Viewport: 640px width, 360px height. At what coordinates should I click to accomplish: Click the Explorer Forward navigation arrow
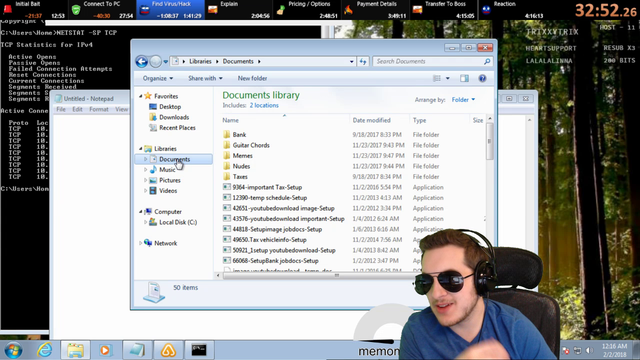(x=156, y=62)
